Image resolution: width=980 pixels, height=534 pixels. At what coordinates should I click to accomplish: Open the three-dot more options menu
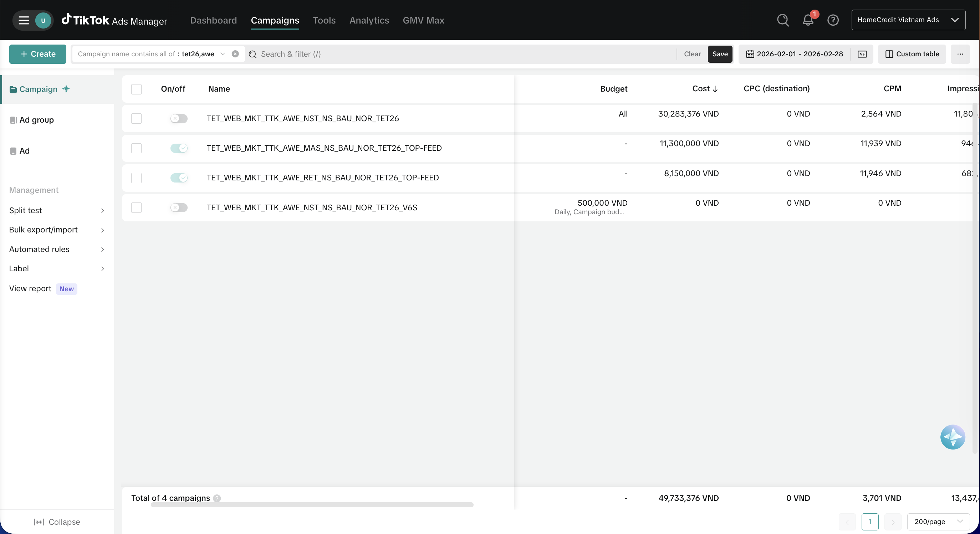(960, 54)
